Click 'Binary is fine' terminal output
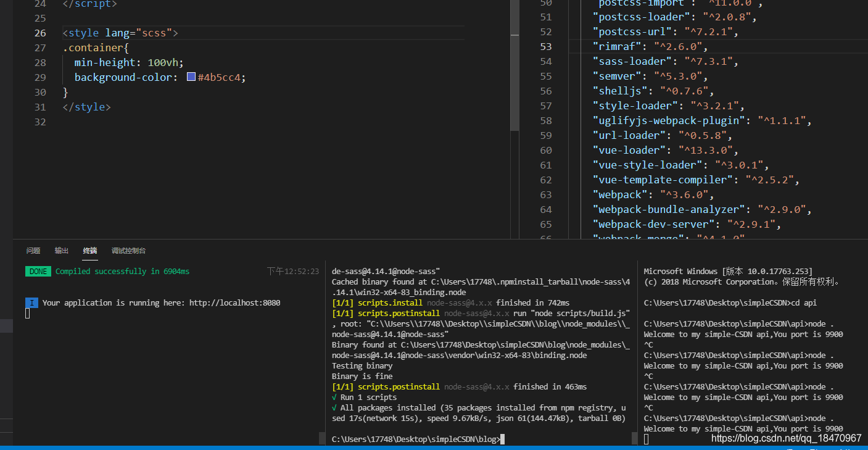868x450 pixels. click(362, 377)
